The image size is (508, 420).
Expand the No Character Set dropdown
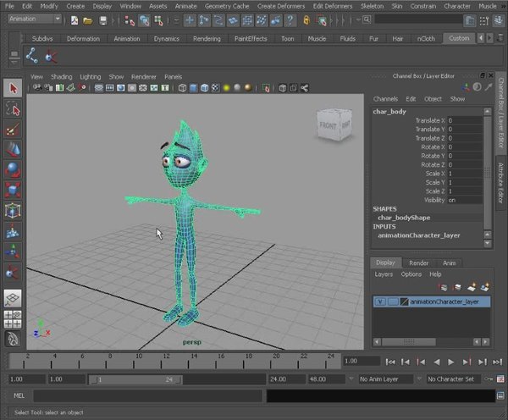click(x=453, y=379)
